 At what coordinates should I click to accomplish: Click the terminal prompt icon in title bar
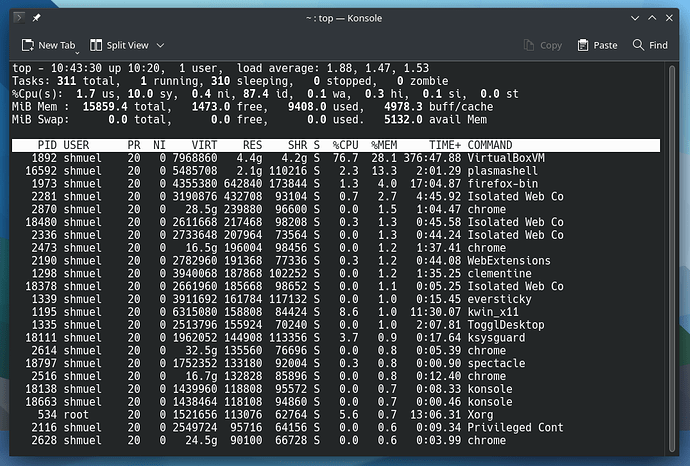point(19,18)
